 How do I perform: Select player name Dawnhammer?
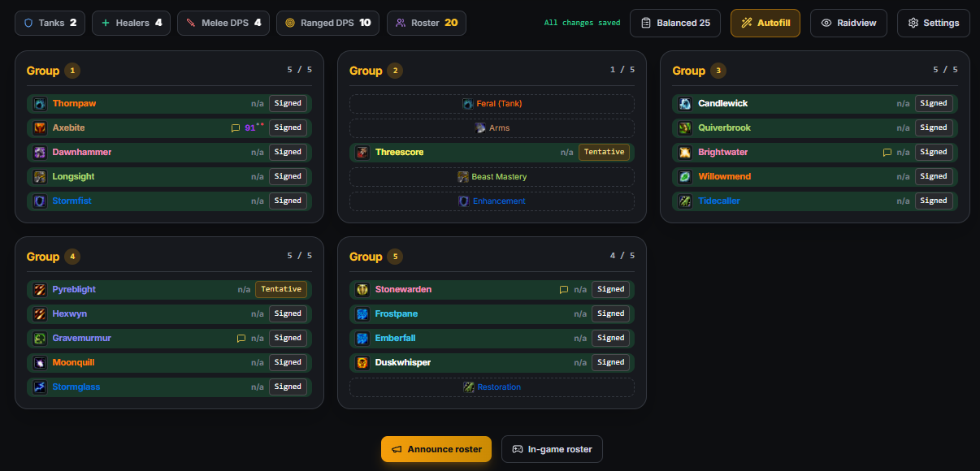pos(82,153)
